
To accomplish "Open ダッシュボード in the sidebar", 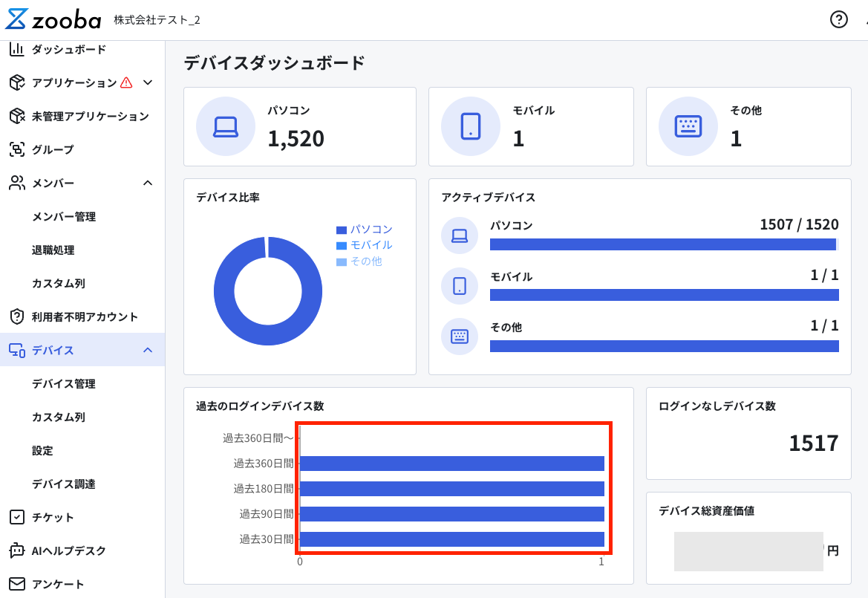I will click(68, 49).
